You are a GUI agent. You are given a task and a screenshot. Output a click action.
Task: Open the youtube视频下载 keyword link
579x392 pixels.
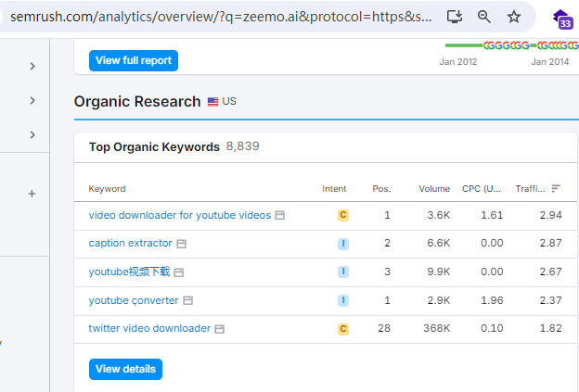tap(129, 272)
